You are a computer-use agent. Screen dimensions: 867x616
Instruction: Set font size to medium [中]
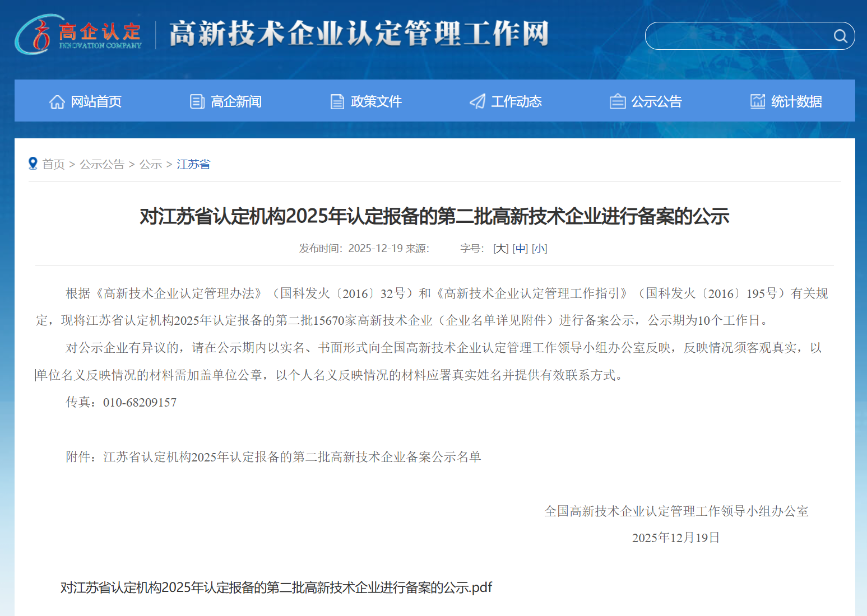[520, 249]
